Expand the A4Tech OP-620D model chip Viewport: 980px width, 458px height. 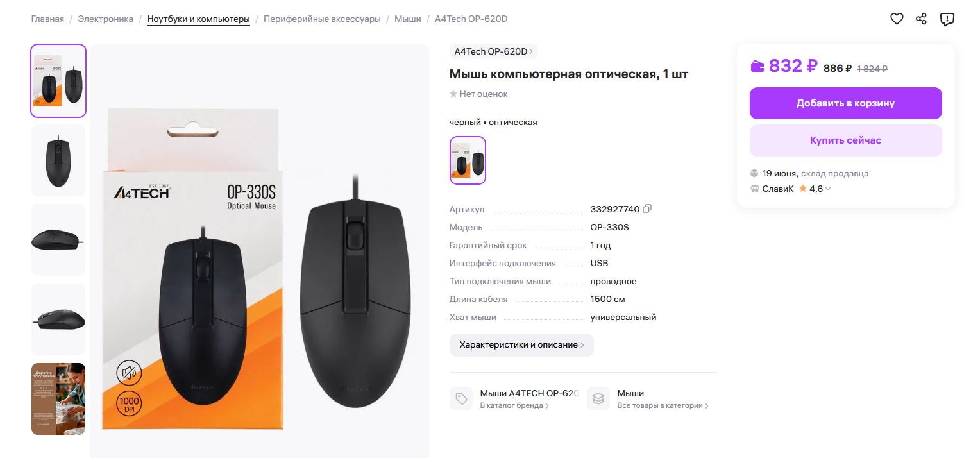tap(493, 51)
